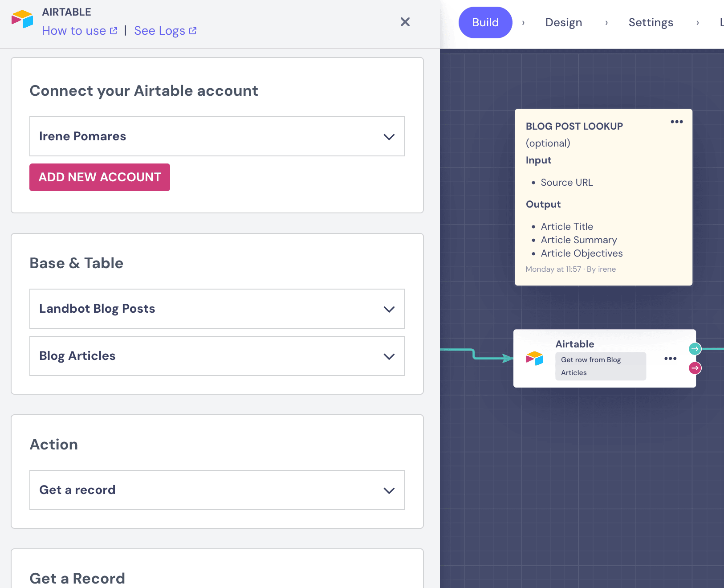Open the Blog Articles table dropdown
Viewport: 724px width, 588px height.
point(217,356)
